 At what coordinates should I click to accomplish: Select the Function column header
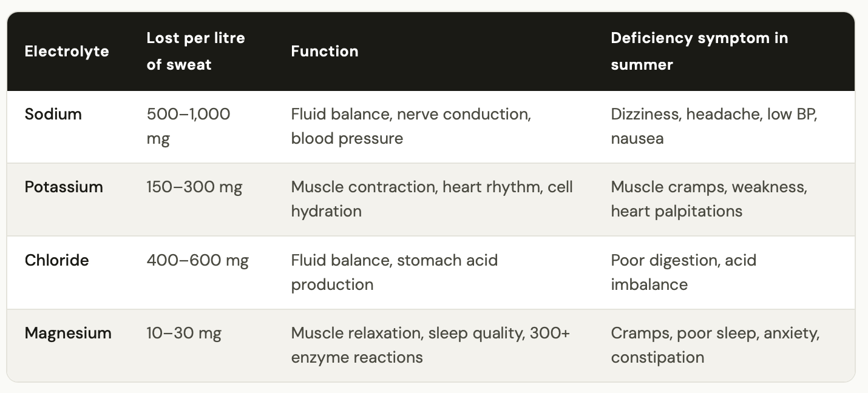coord(325,52)
